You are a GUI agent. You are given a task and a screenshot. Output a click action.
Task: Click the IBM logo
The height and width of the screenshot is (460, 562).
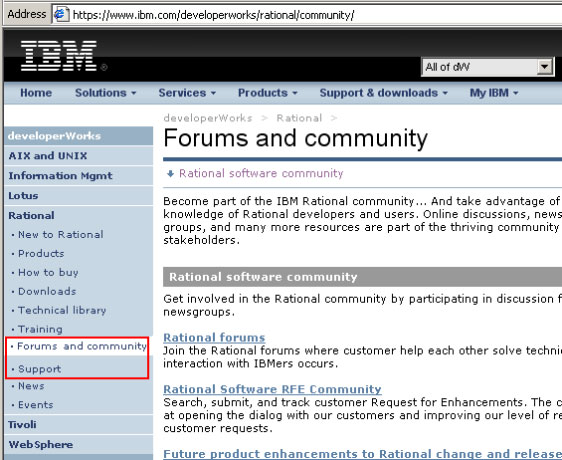[x=59, y=56]
